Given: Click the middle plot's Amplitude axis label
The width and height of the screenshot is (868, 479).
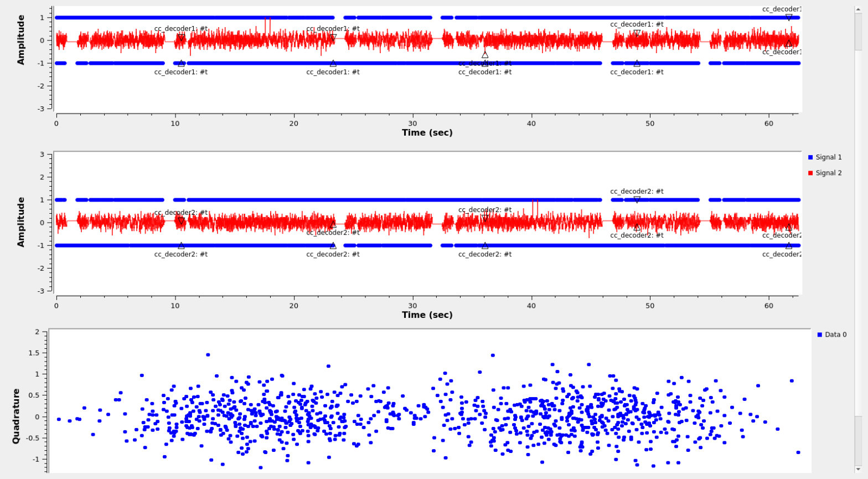Looking at the screenshot, I should pyautogui.click(x=21, y=222).
